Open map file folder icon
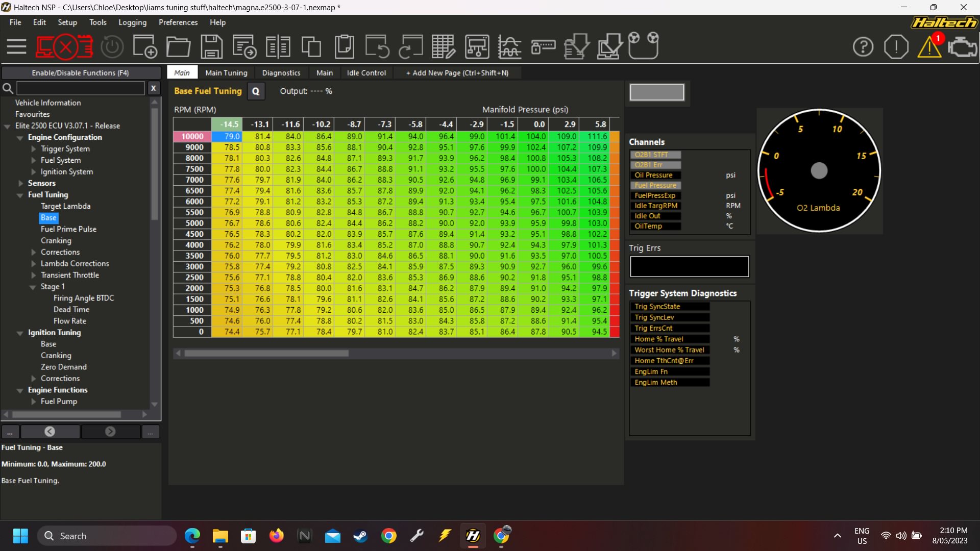This screenshot has height=551, width=980. [x=178, y=47]
